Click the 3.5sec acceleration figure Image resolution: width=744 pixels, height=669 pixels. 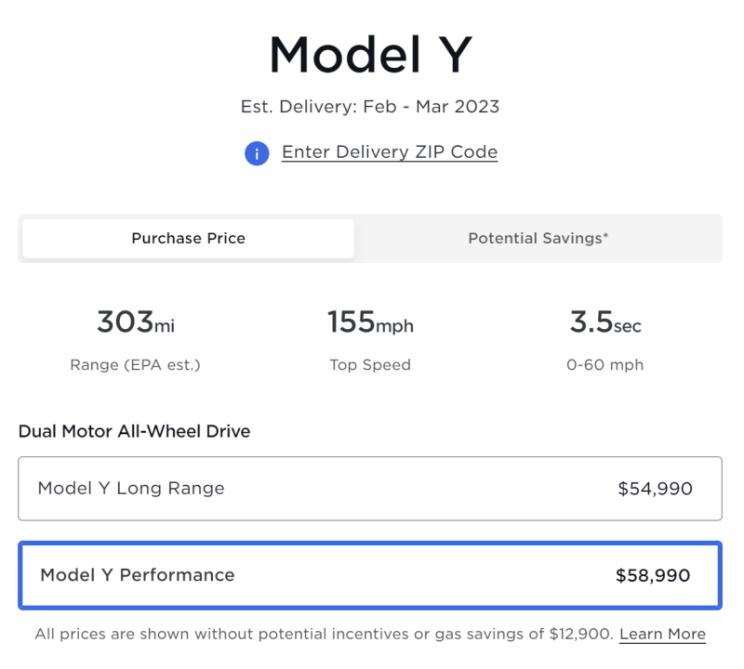[x=605, y=323]
